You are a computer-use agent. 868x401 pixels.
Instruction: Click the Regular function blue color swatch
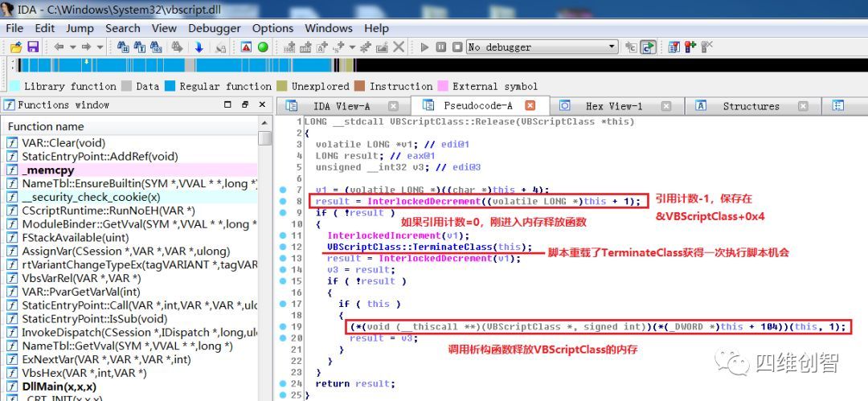pos(170,86)
